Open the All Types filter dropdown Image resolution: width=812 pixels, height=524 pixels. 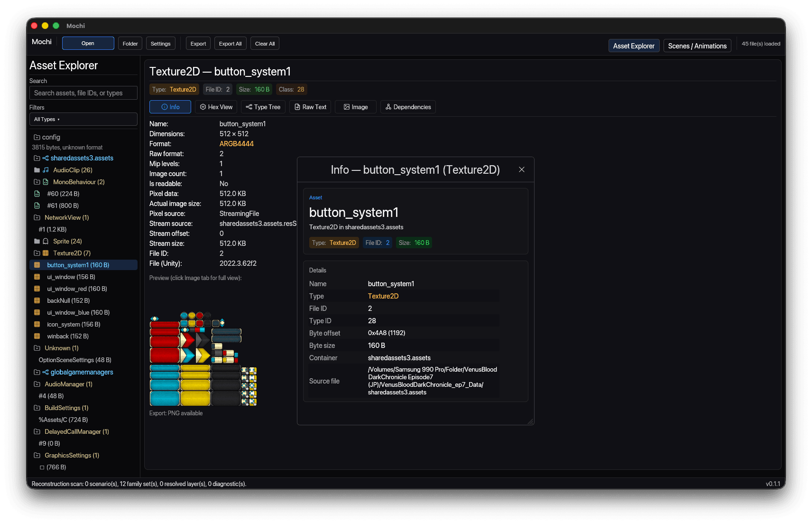tap(83, 119)
